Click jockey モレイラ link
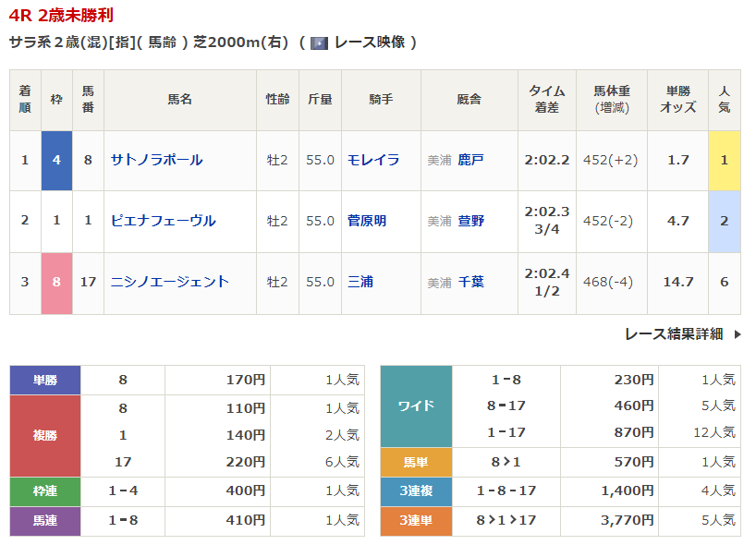 tap(373, 160)
